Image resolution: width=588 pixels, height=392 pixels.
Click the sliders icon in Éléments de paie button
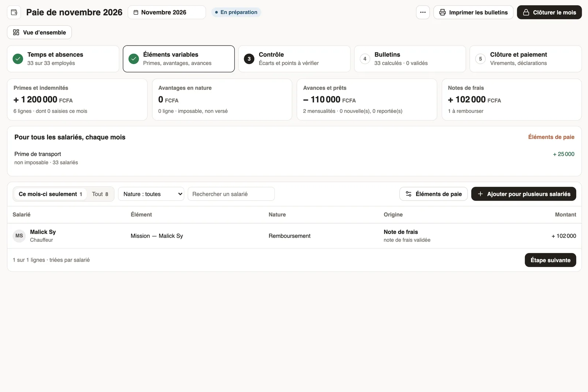[408, 194]
